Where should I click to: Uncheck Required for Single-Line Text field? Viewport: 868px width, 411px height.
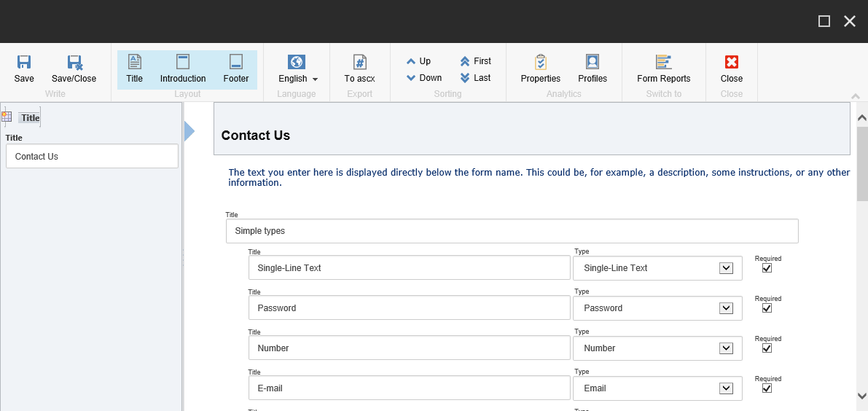tap(767, 268)
